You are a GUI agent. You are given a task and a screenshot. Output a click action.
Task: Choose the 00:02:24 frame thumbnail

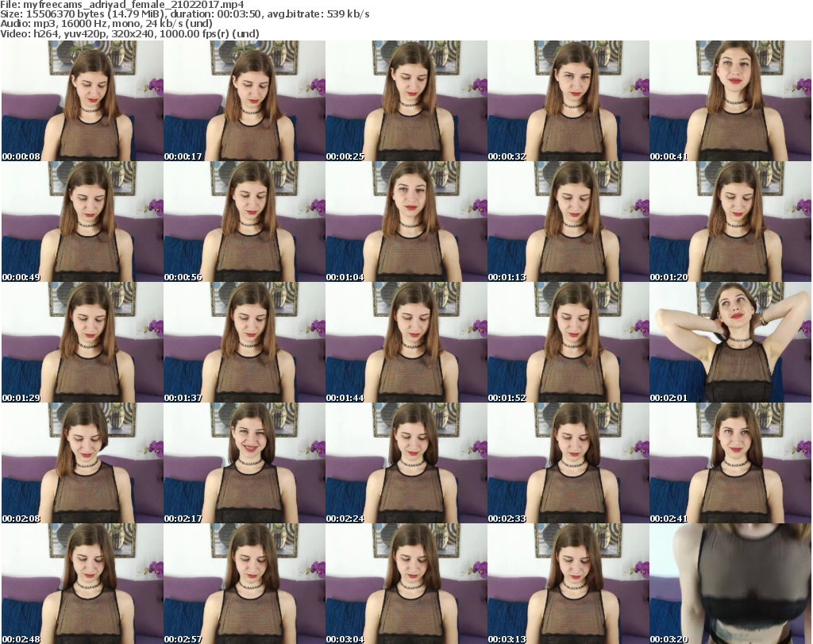(406, 464)
